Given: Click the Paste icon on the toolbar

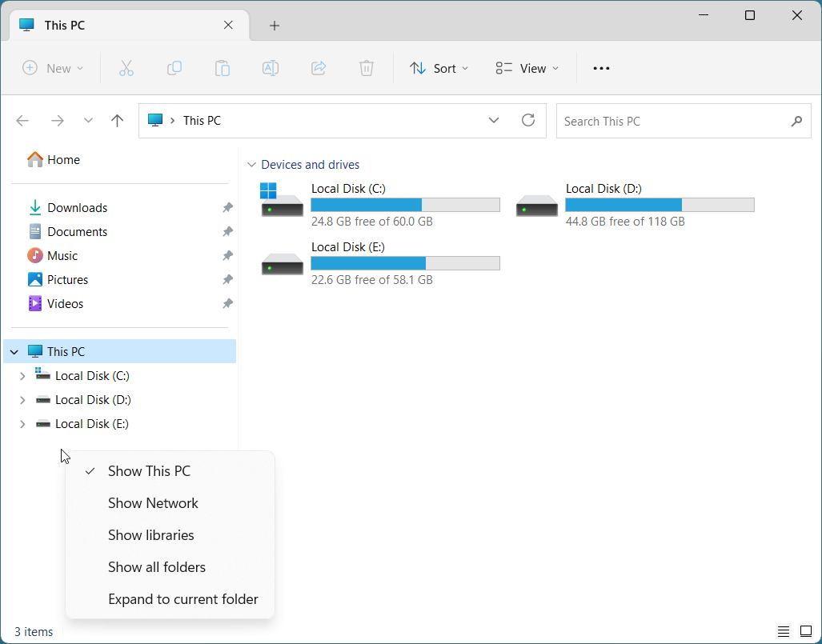Looking at the screenshot, I should (x=222, y=68).
